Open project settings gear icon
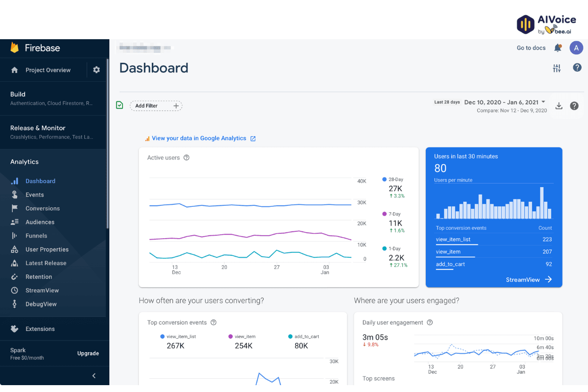The height and width of the screenshot is (392, 588). click(x=97, y=70)
